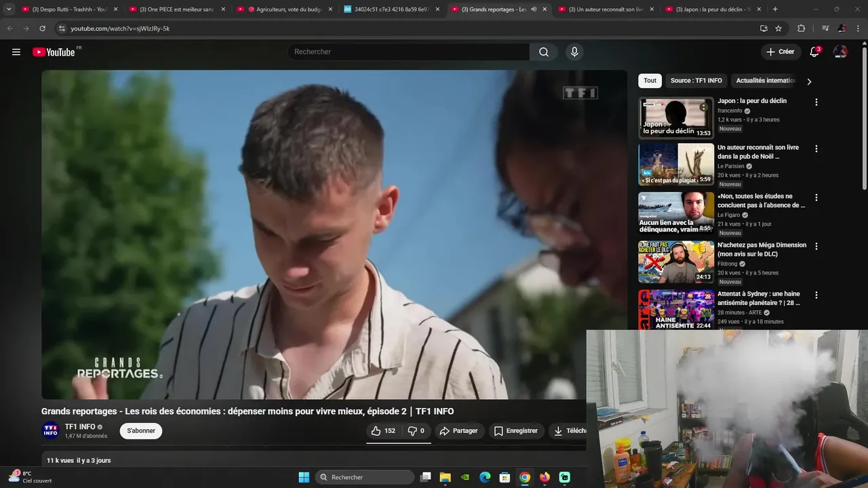Switch to the Agriculteurs, vote du budget tab
This screenshot has height=488, width=868.
tap(285, 9)
